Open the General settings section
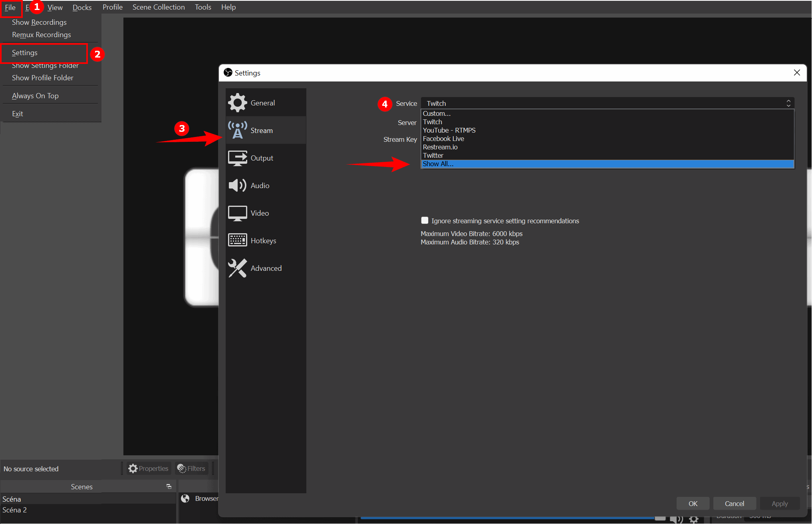This screenshot has width=812, height=524. click(x=266, y=103)
